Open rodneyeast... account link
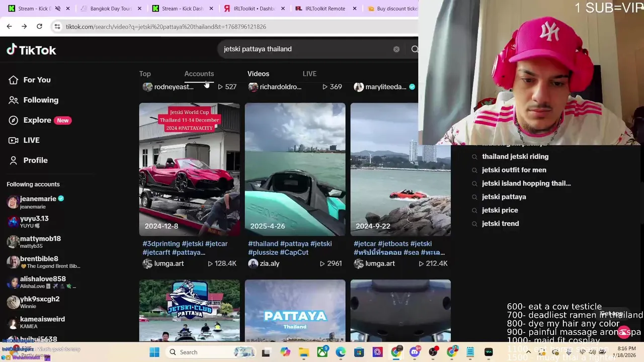The height and width of the screenshot is (362, 644). pos(168,87)
